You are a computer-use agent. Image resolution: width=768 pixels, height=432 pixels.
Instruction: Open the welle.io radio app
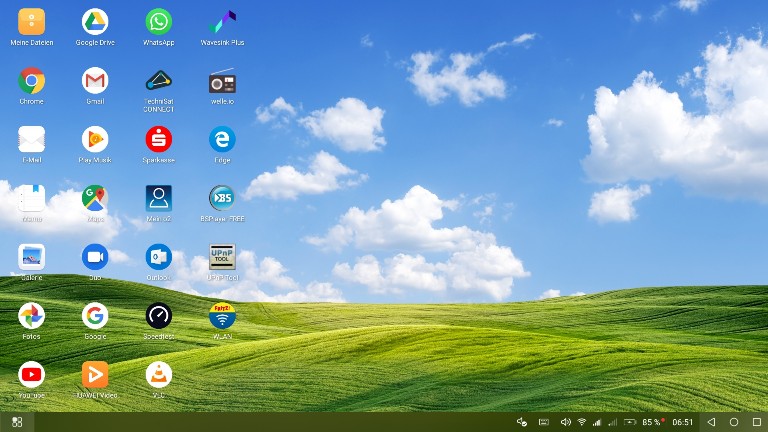[x=222, y=81]
